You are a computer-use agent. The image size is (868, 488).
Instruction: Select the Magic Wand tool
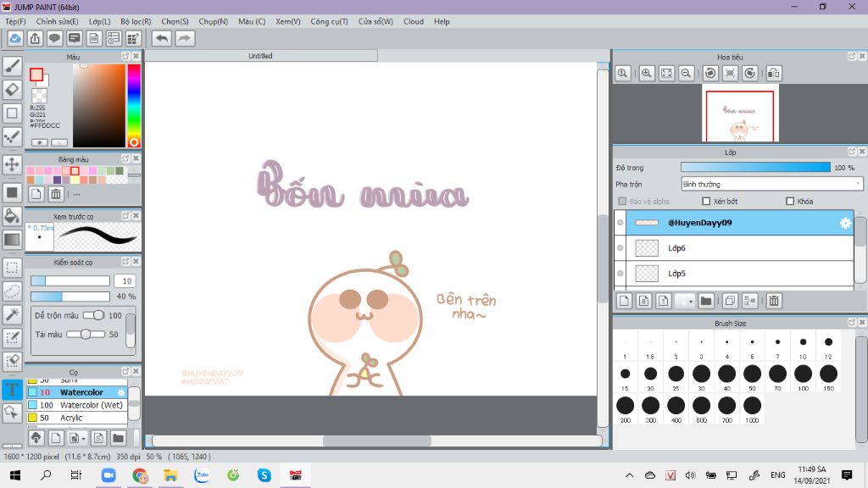coord(12,314)
